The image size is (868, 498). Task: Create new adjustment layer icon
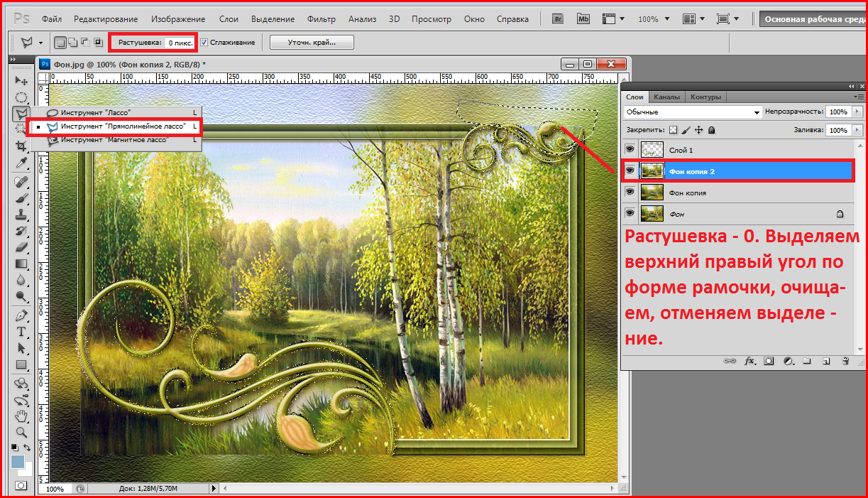coord(788,361)
